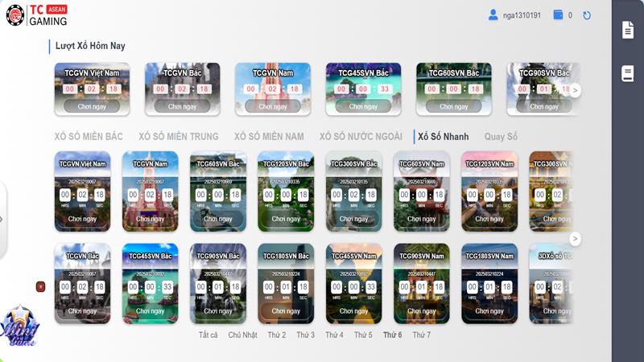The height and width of the screenshot is (362, 644).
Task: Refresh the balance with the reload icon
Action: 587,15
